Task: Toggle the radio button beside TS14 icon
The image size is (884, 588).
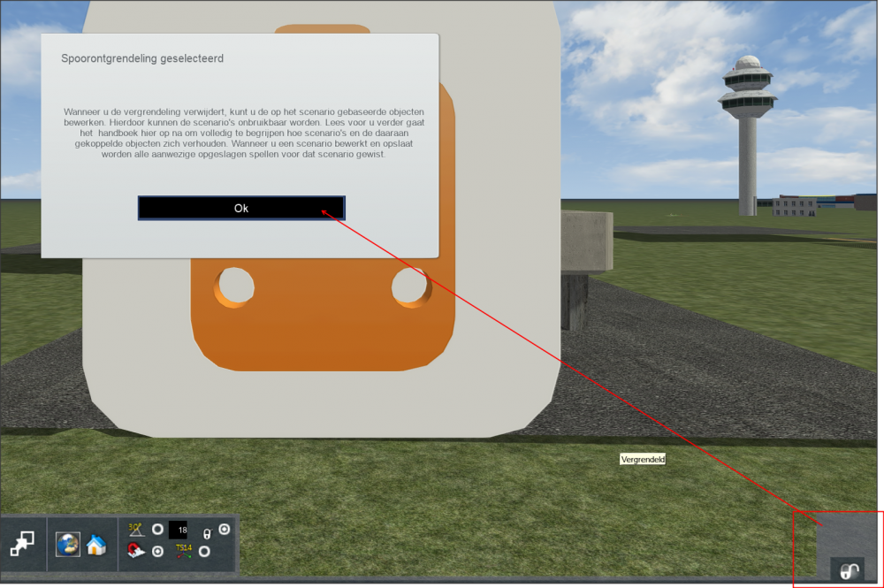Action: tap(204, 552)
